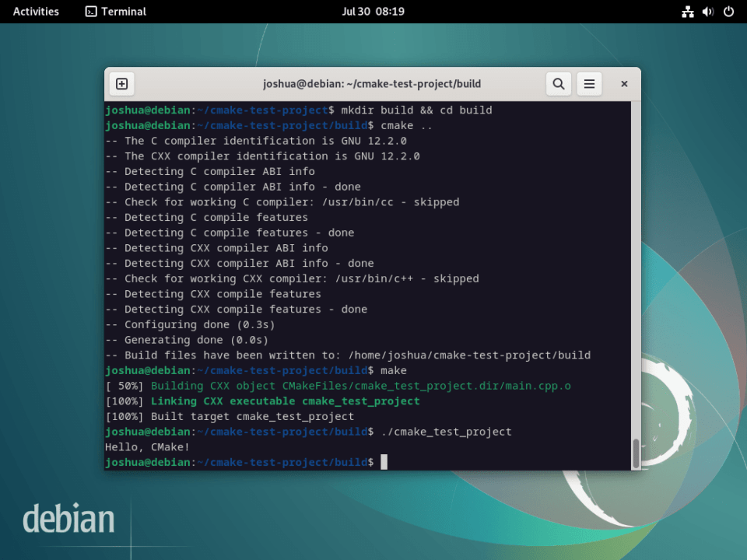Click the wired network icon in top bar

[688, 11]
